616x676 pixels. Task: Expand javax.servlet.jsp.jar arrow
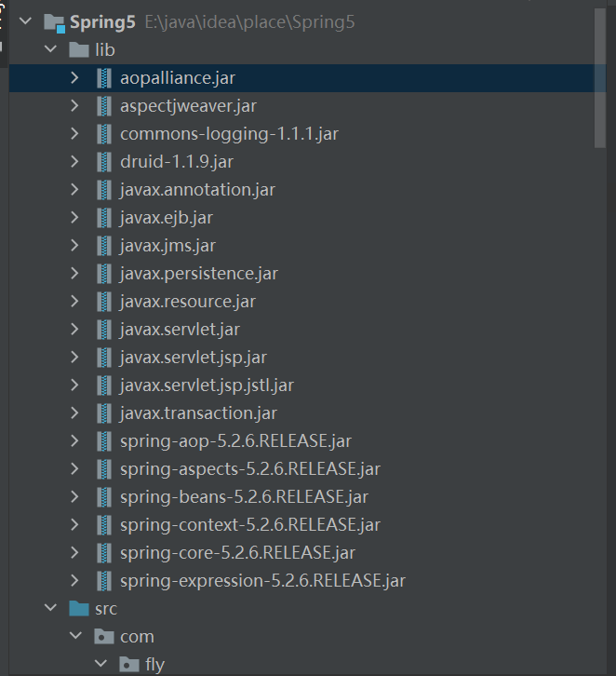click(x=74, y=357)
